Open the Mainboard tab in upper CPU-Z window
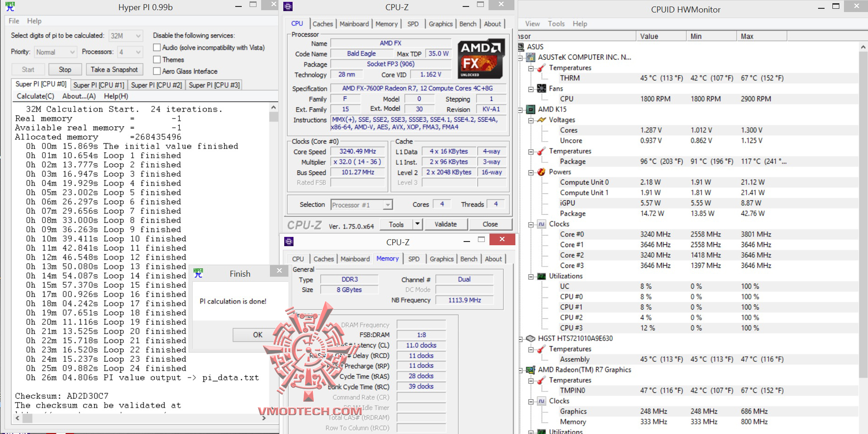Screen dimensions: 868x434 coord(355,24)
